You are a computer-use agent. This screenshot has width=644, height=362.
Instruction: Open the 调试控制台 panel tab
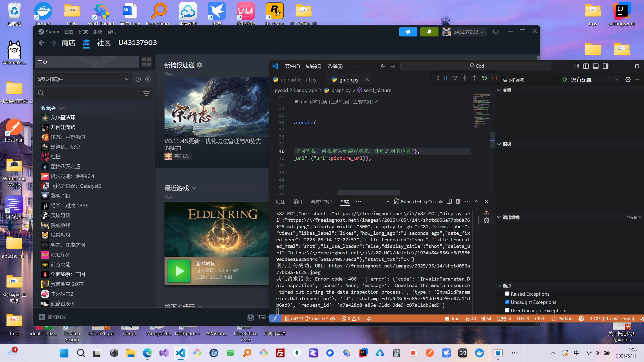point(321,202)
